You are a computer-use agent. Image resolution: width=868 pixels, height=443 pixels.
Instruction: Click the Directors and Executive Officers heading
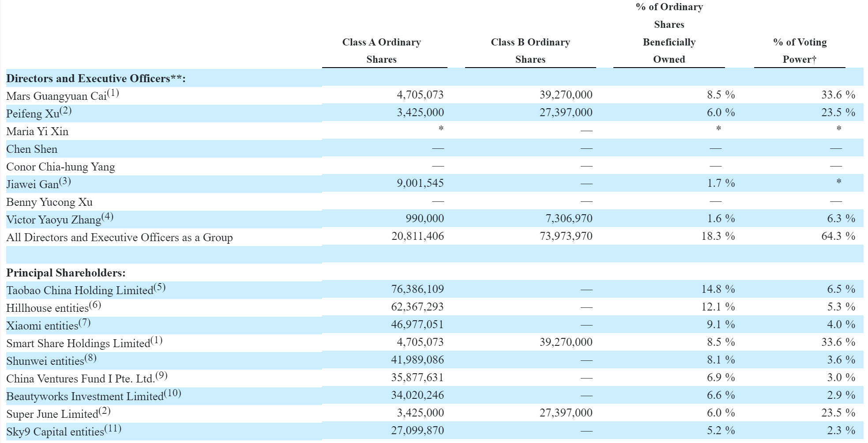pyautogui.click(x=96, y=78)
